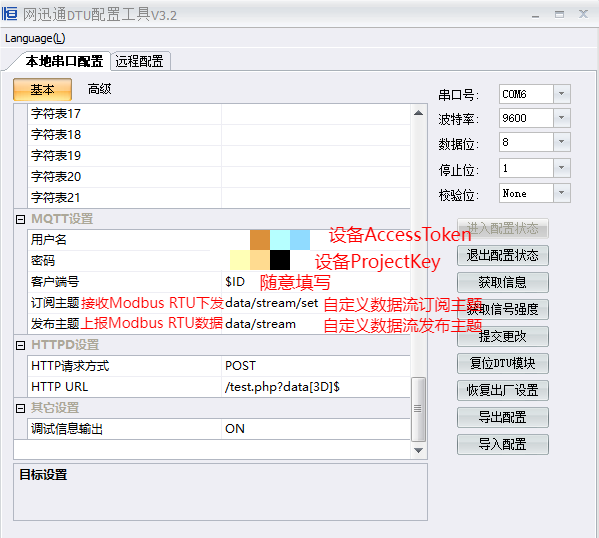Switch to the 高级 settings tab
The width and height of the screenshot is (599, 538).
pyautogui.click(x=99, y=89)
